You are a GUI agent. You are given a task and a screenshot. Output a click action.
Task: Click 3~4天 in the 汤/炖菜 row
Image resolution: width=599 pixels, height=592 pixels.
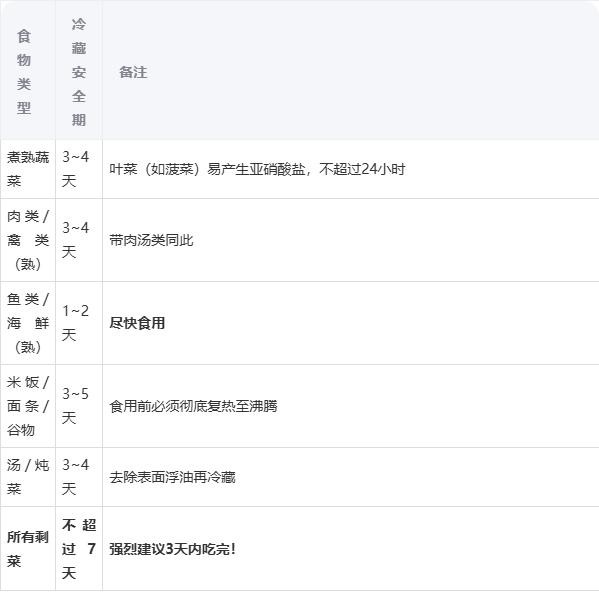coord(76,477)
